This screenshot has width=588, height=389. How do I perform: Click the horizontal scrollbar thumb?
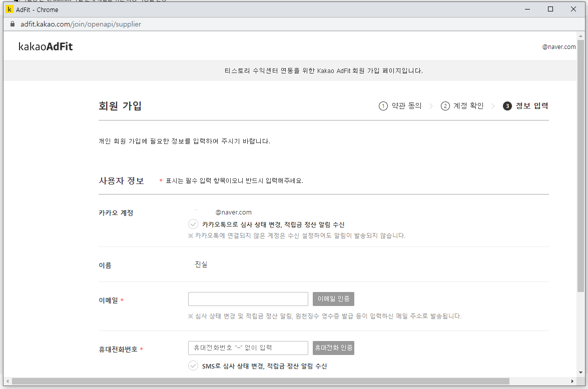pyautogui.click(x=261, y=381)
